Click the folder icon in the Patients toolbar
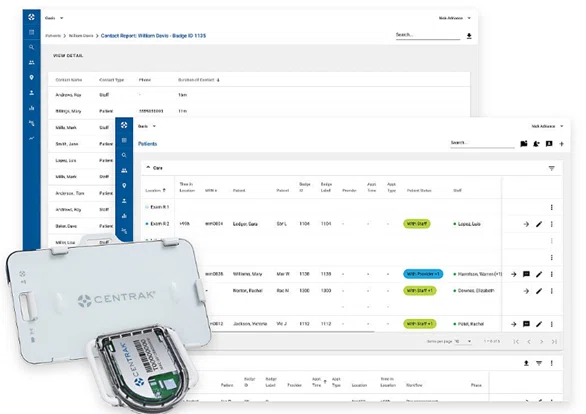 click(x=524, y=144)
